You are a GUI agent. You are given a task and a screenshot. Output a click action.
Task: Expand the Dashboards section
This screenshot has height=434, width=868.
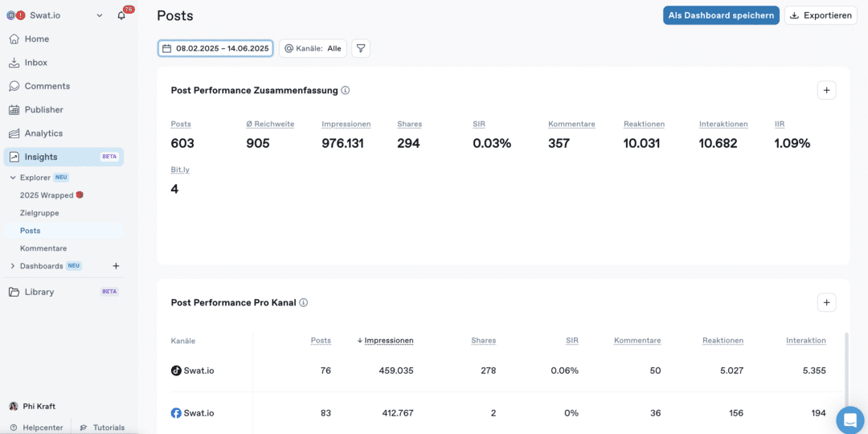coord(12,266)
